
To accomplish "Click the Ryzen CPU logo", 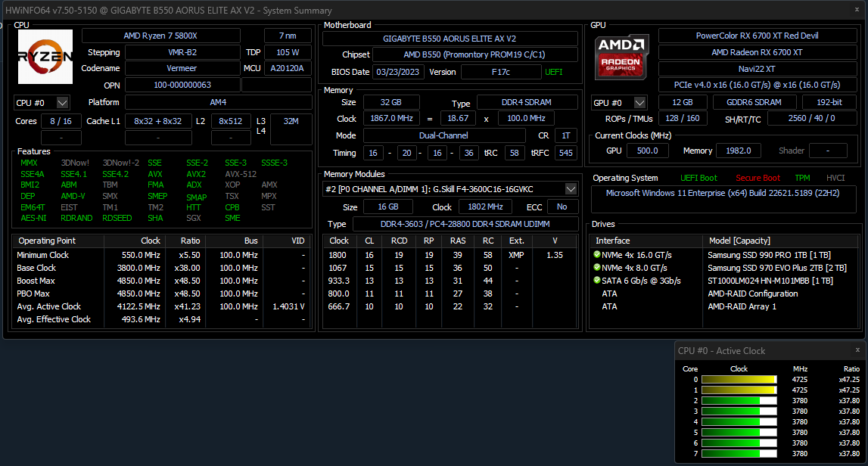I will coord(45,57).
